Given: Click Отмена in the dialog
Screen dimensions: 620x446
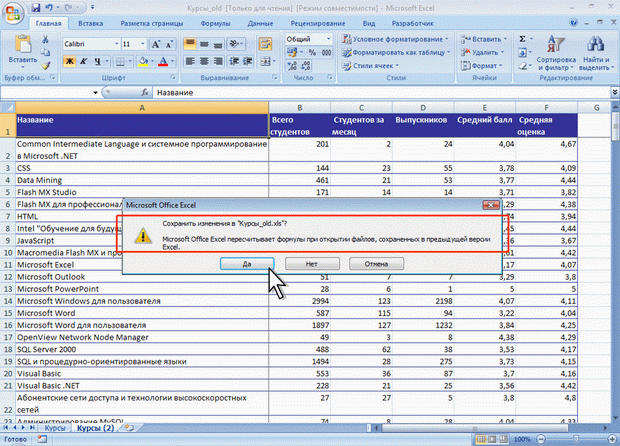Looking at the screenshot, I should [376, 264].
